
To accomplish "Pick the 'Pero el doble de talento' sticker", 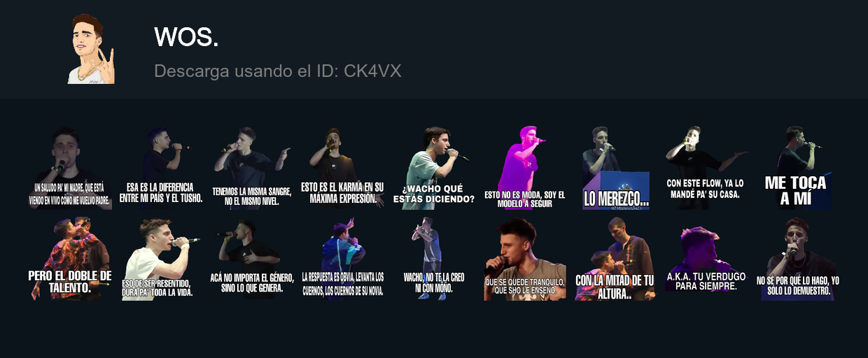I will point(70,259).
